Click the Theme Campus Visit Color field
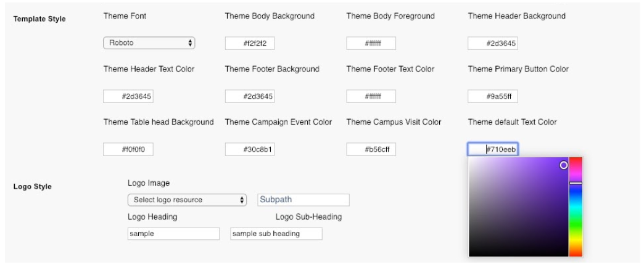 (x=371, y=149)
